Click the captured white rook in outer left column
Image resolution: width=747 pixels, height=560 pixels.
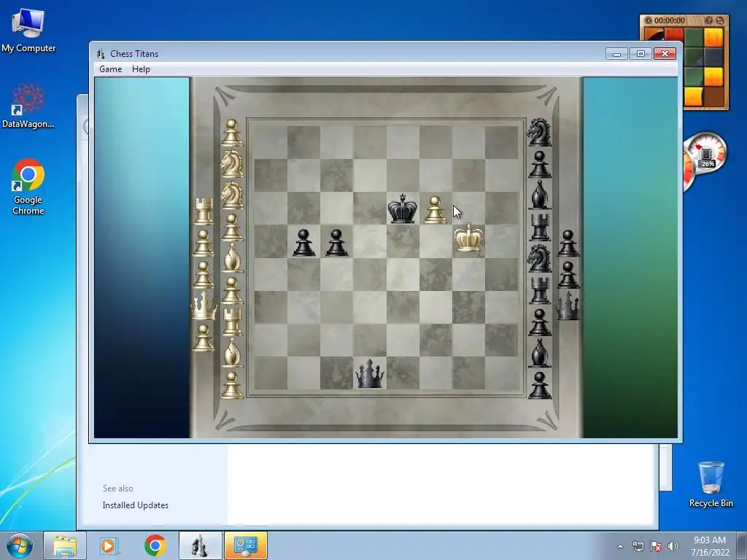[204, 211]
